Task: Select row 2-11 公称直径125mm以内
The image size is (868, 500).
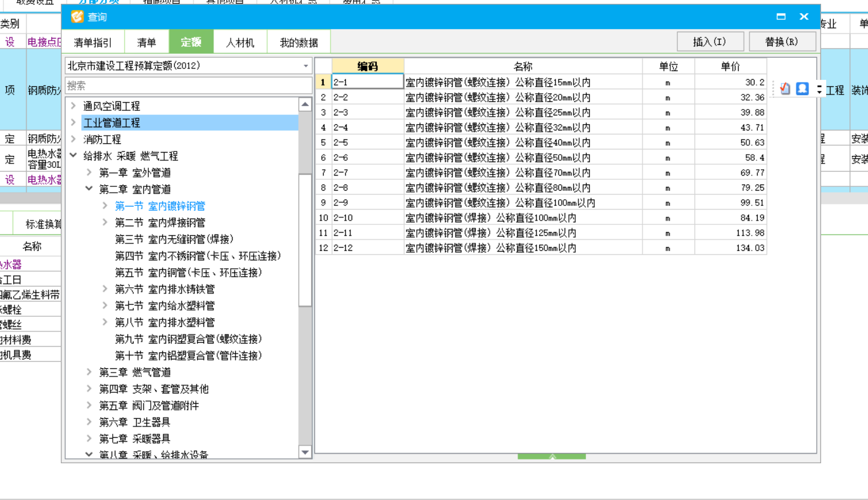Action: pos(542,233)
